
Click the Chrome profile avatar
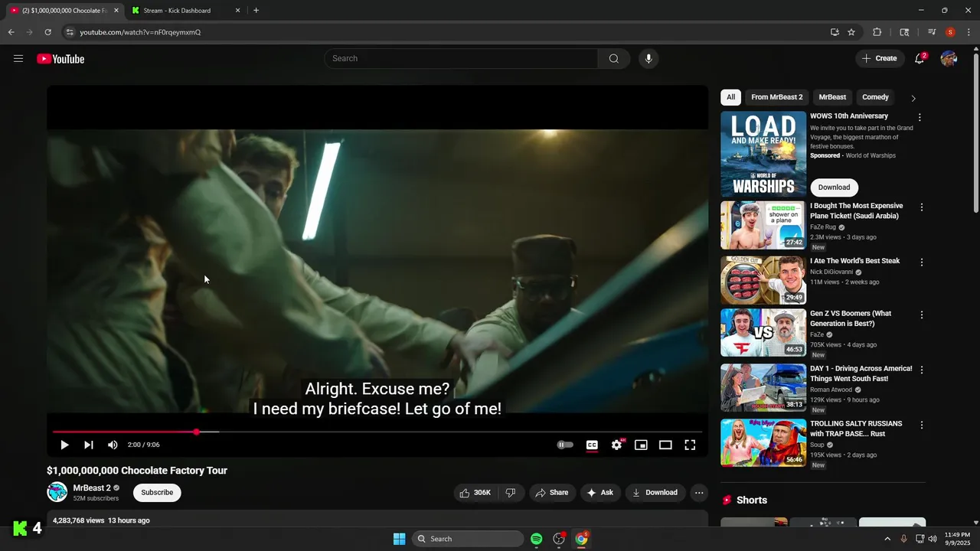point(950,32)
